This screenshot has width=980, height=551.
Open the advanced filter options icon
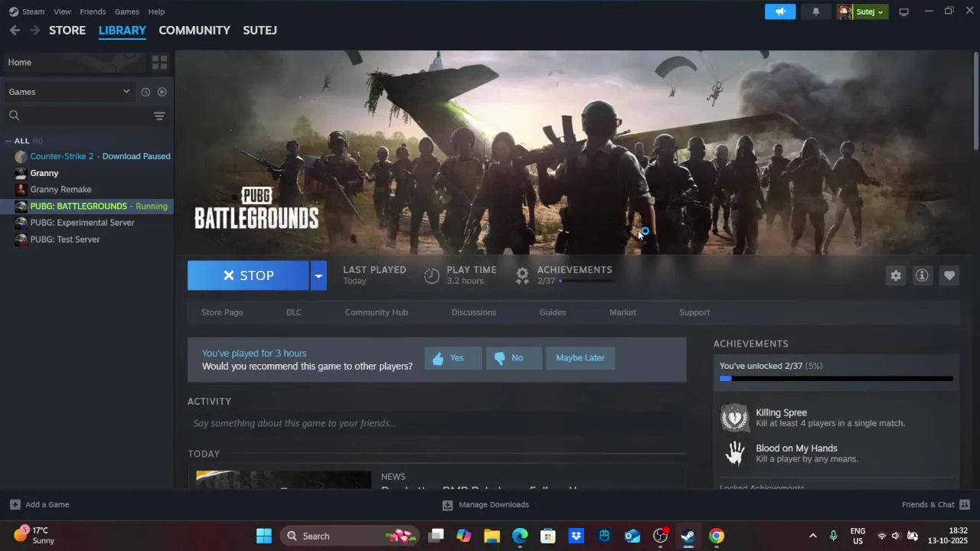point(159,116)
